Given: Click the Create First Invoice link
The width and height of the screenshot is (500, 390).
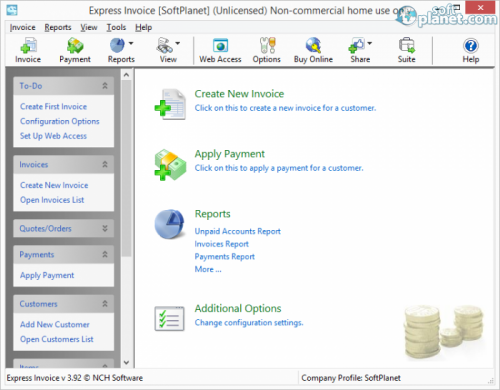Looking at the screenshot, I should point(53,107).
